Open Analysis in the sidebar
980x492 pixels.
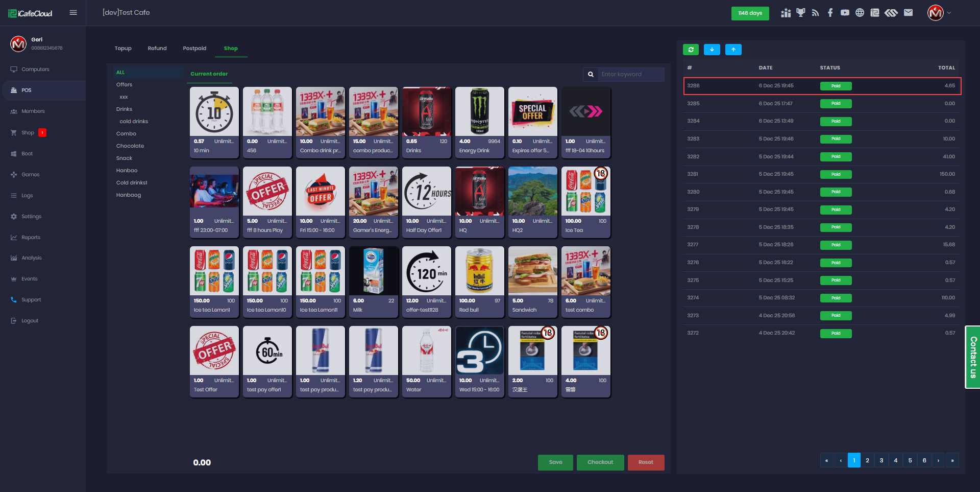[31, 258]
